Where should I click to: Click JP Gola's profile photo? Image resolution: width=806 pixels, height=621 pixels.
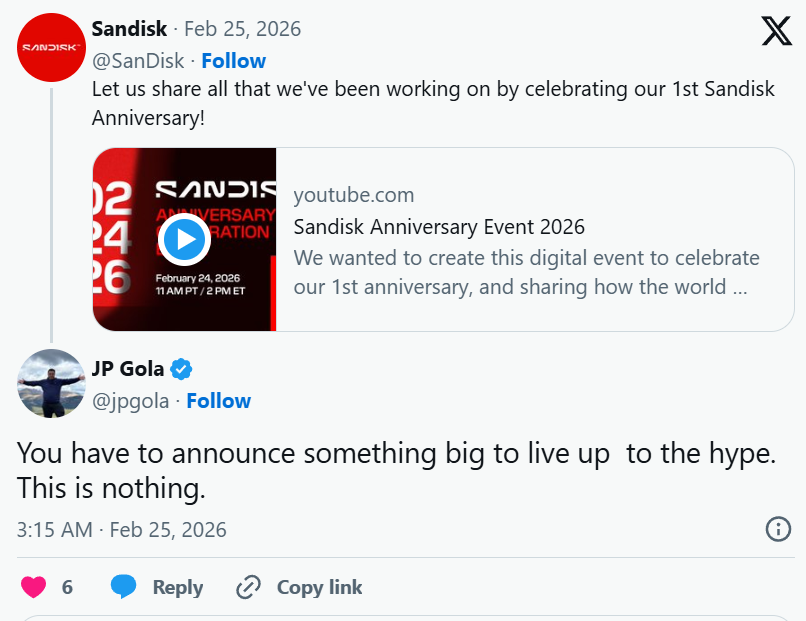coord(51,383)
